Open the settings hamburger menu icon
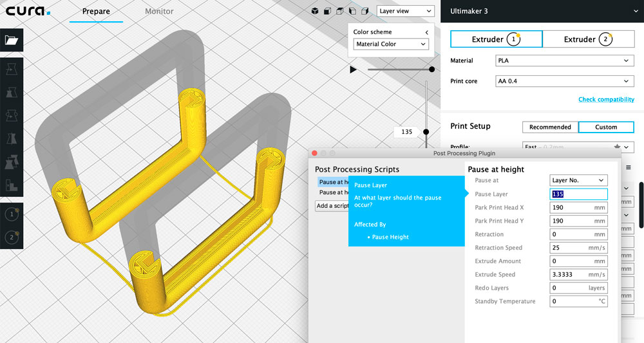 (x=629, y=167)
